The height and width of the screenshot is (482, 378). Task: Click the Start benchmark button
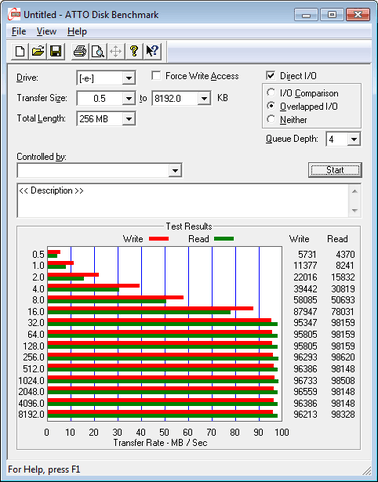click(335, 170)
